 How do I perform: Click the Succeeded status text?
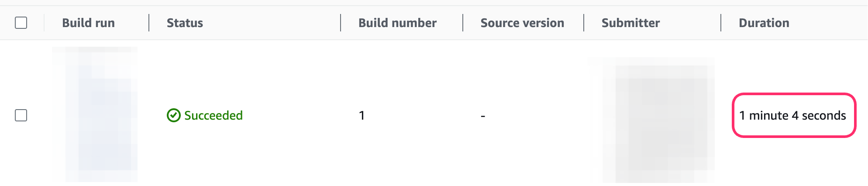tap(213, 115)
